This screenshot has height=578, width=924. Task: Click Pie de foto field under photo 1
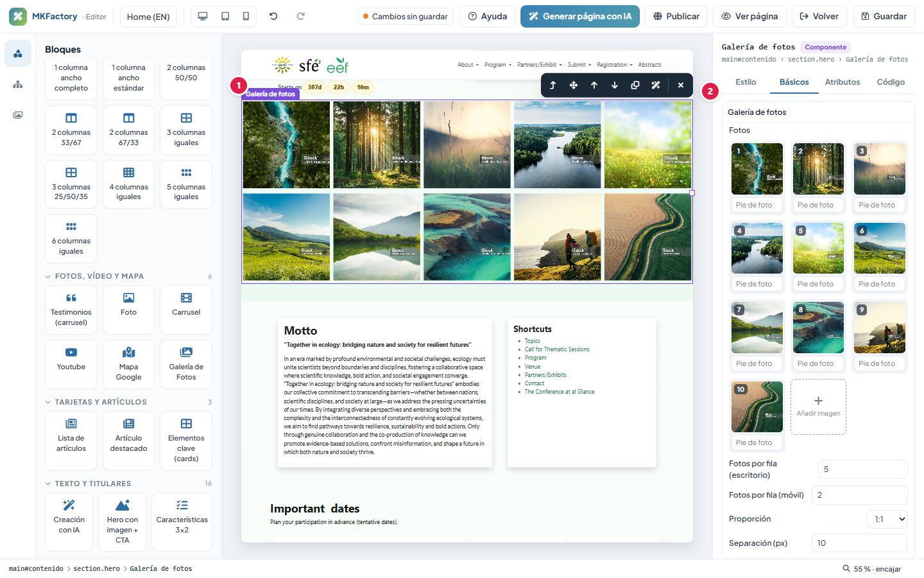tap(757, 205)
